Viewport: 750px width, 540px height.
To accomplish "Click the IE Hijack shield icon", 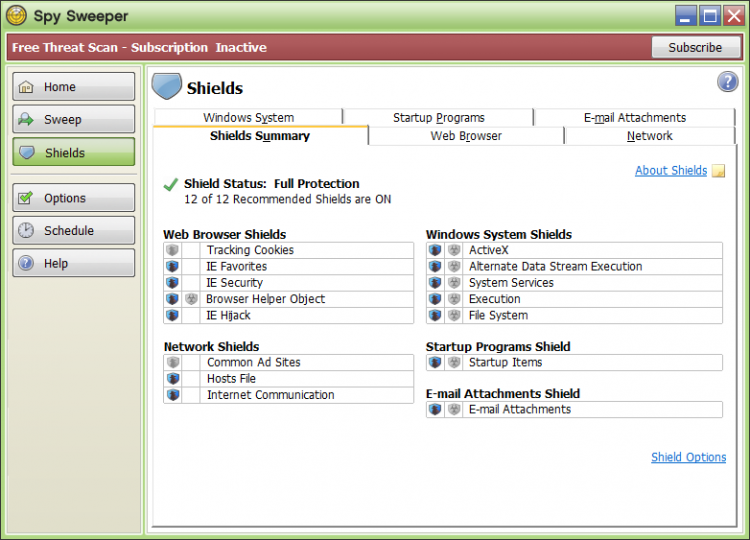I will [172, 315].
